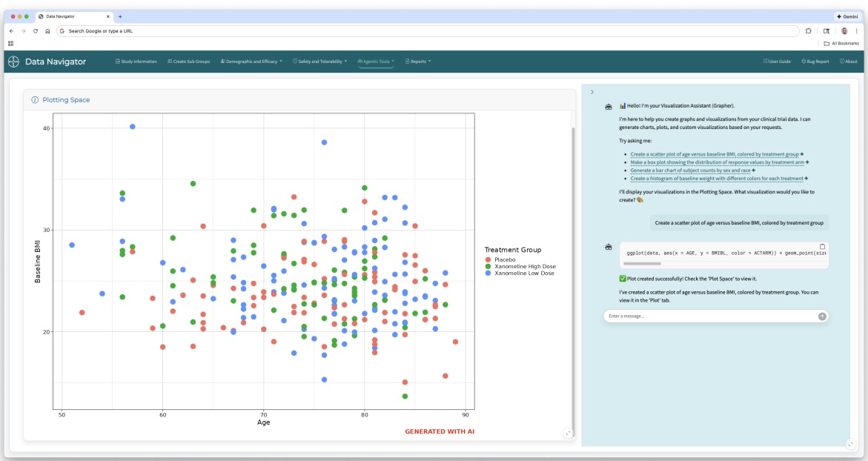Open the browser extensions icon
This screenshot has height=461, width=868.
(x=808, y=31)
